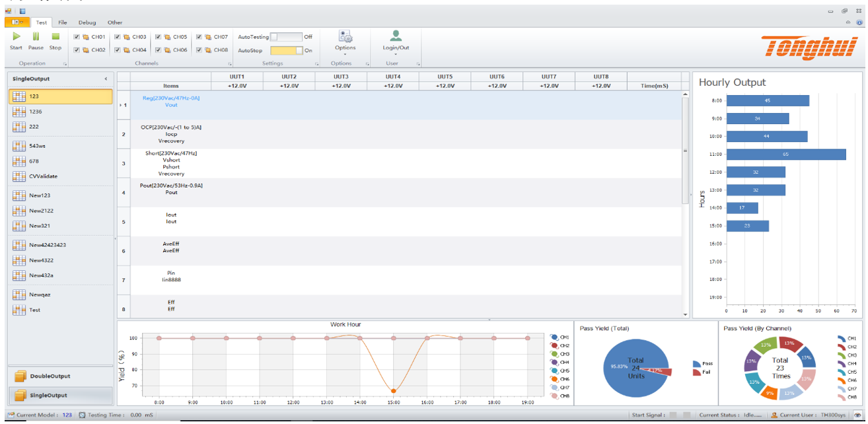This screenshot has width=868, height=424.
Task: Collapse the SingleOutput sidebar panel arrow
Action: [106, 79]
